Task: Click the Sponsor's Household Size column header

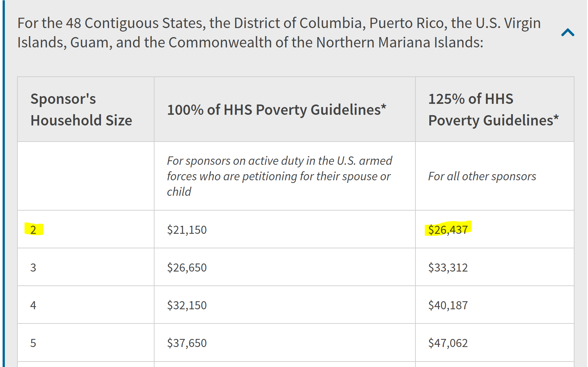Action: point(81,109)
